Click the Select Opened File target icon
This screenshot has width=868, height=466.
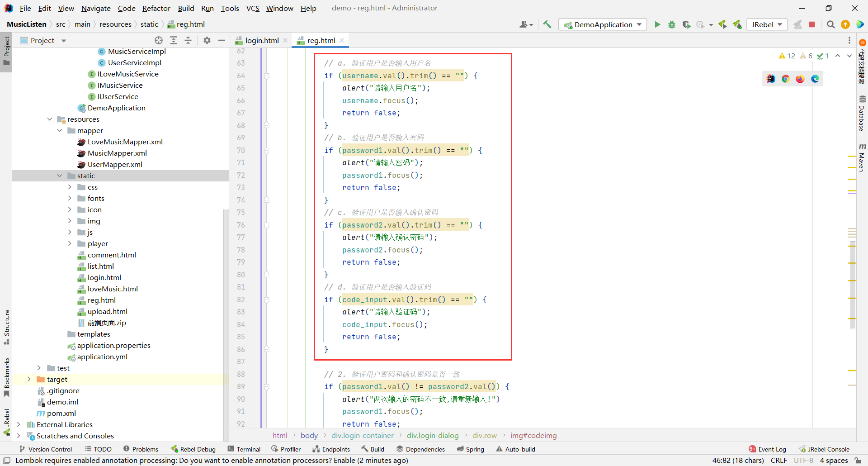[159, 40]
